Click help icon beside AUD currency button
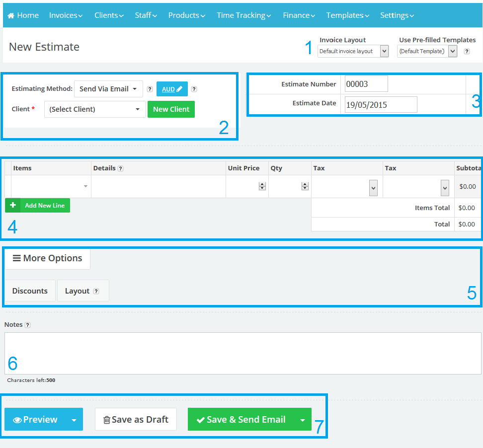Viewport: 483px width, 448px height. point(194,89)
